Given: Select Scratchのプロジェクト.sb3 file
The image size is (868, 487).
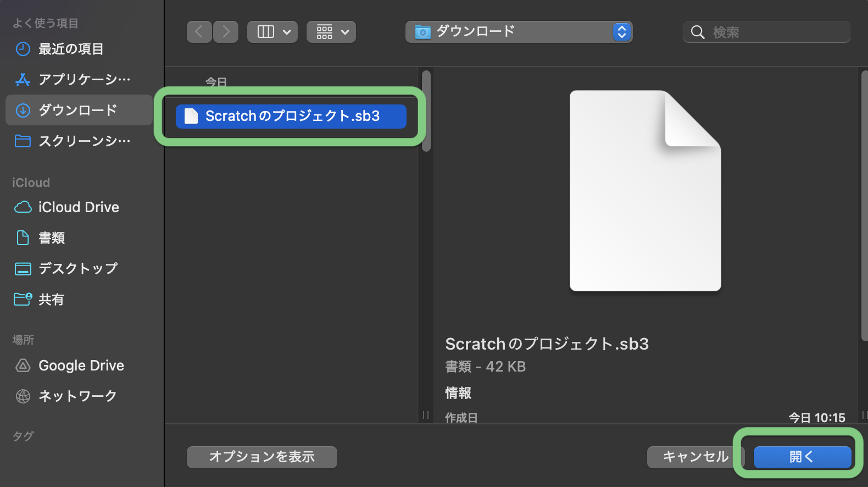Looking at the screenshot, I should click(291, 116).
